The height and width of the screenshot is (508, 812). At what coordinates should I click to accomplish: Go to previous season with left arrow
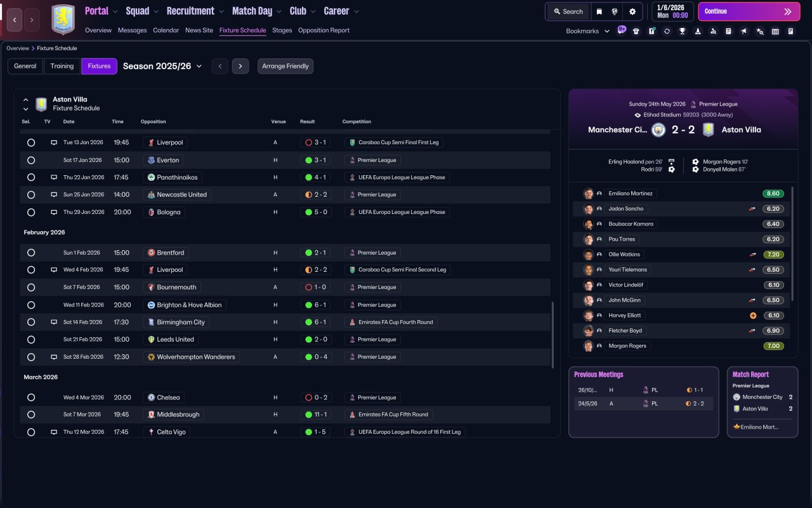point(220,66)
